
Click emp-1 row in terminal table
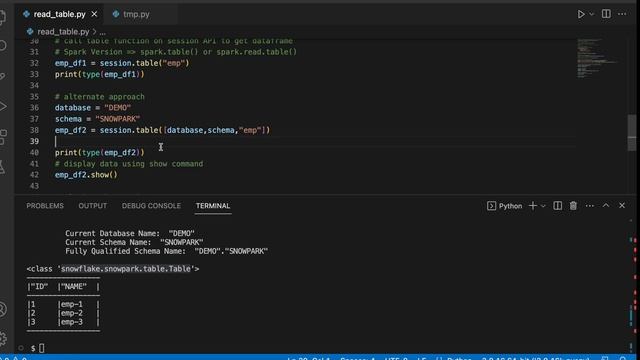click(x=63, y=304)
